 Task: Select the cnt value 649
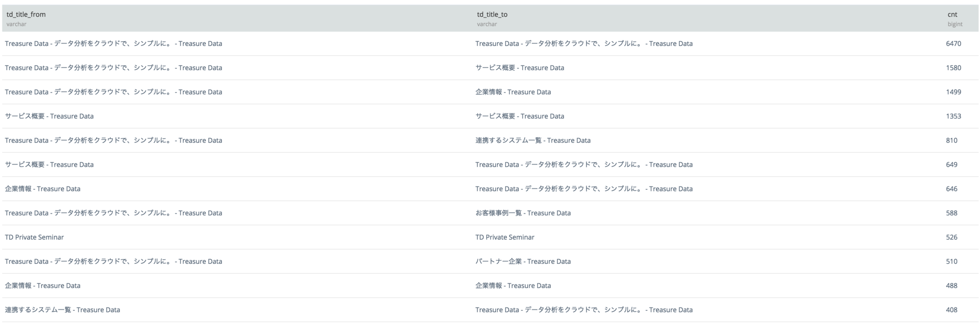pyautogui.click(x=951, y=164)
